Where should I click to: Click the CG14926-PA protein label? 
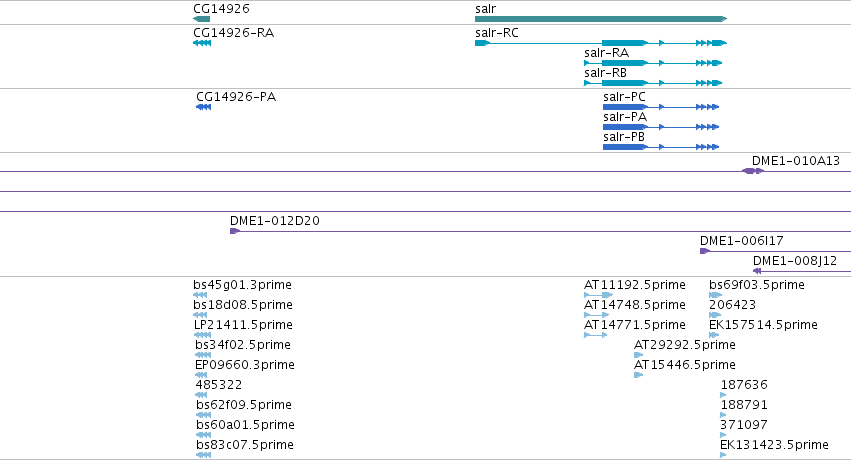tap(236, 97)
